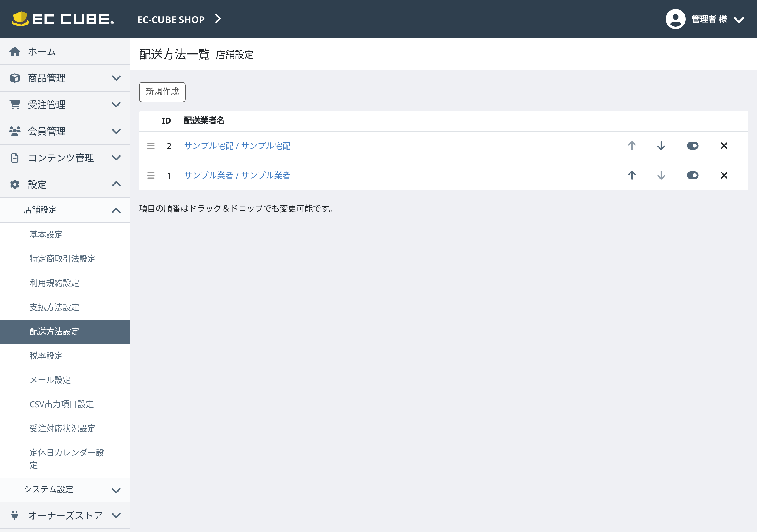Click ID cell 2 in the table
The height and width of the screenshot is (532, 757).
(x=169, y=146)
